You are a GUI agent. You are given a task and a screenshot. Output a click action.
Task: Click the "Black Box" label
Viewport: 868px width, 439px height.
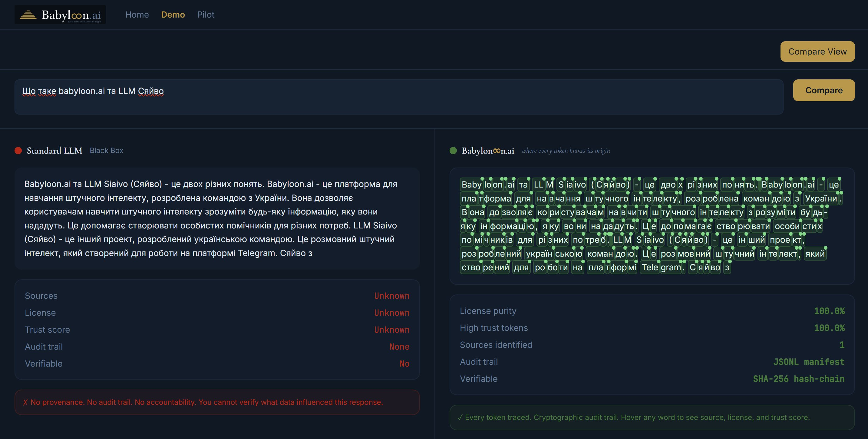click(x=107, y=150)
